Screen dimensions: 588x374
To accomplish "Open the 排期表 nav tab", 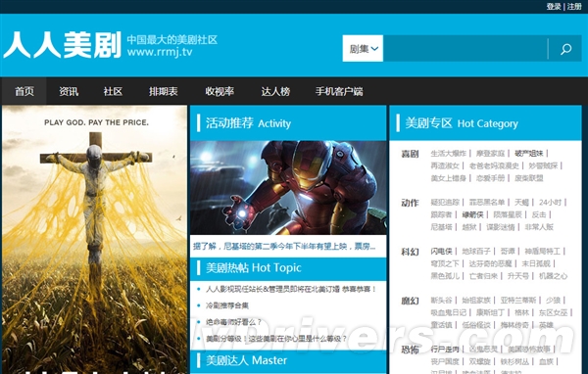I will (163, 91).
